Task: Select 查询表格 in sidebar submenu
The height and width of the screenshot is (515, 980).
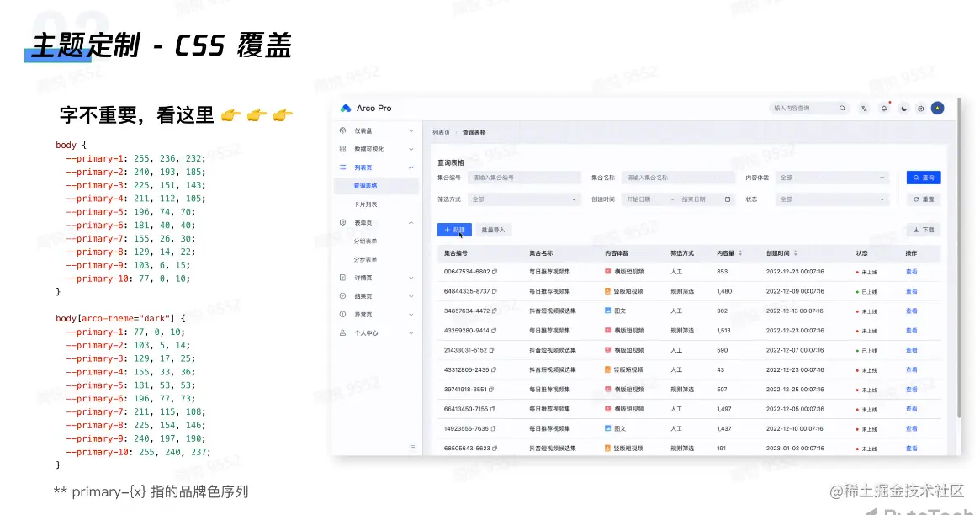Action: [x=376, y=186]
